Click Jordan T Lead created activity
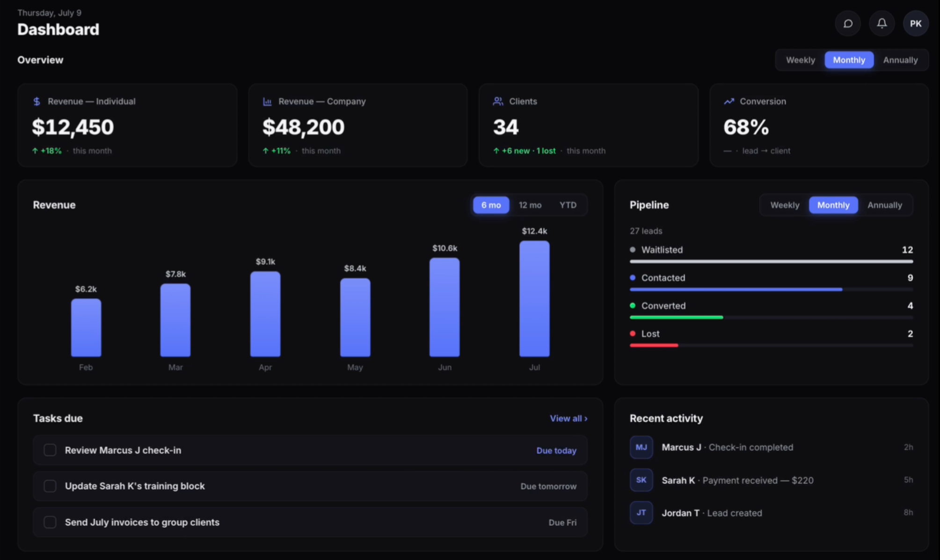940x560 pixels. pos(771,513)
